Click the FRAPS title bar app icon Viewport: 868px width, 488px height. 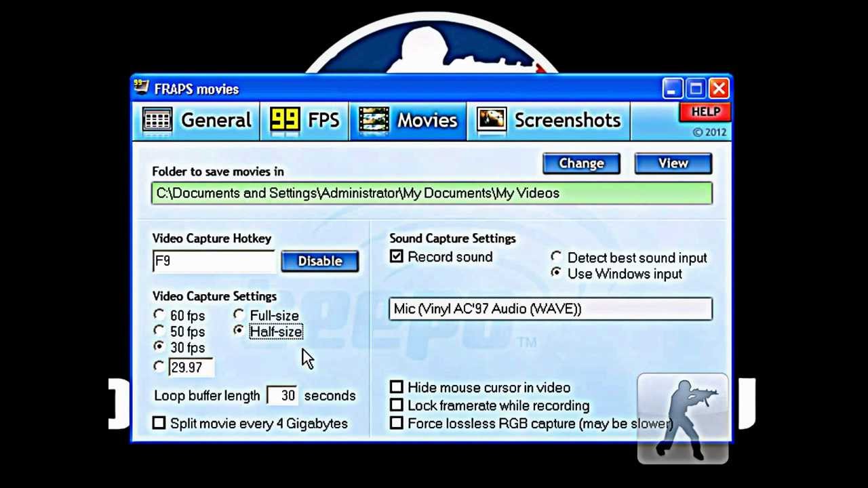click(141, 88)
